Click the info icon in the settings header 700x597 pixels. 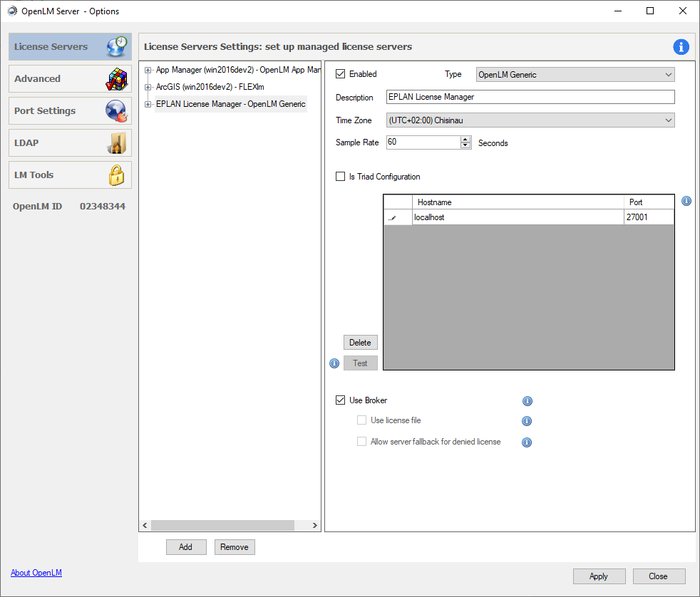point(681,47)
